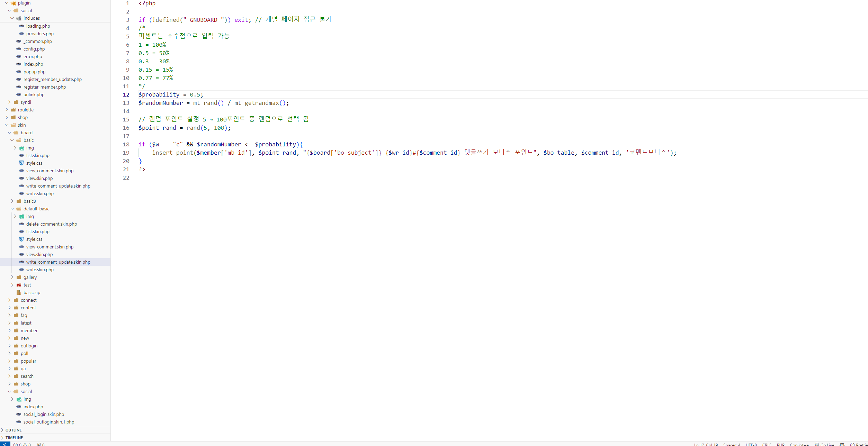Screen dimensions: 868x446
Task: Expand the roulette folder
Action: [x=26, y=110]
